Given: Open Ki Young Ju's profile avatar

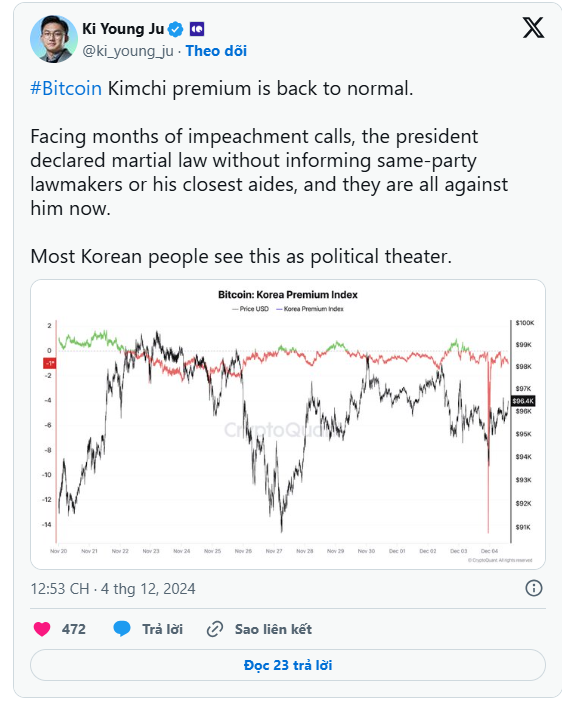Looking at the screenshot, I should tap(54, 39).
